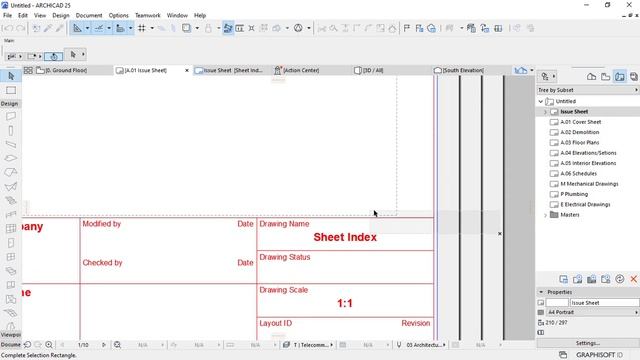The width and height of the screenshot is (640, 360).
Task: Click the Issue Sheet name input field
Action: 604,303
